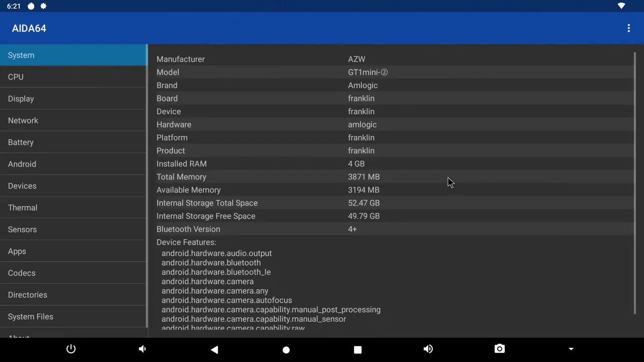Open the Sensors category

73,229
